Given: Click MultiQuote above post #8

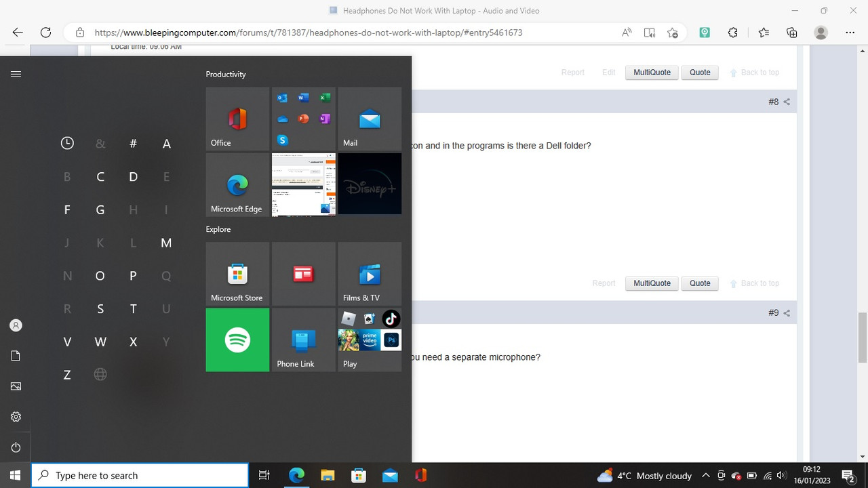Looking at the screenshot, I should point(652,73).
